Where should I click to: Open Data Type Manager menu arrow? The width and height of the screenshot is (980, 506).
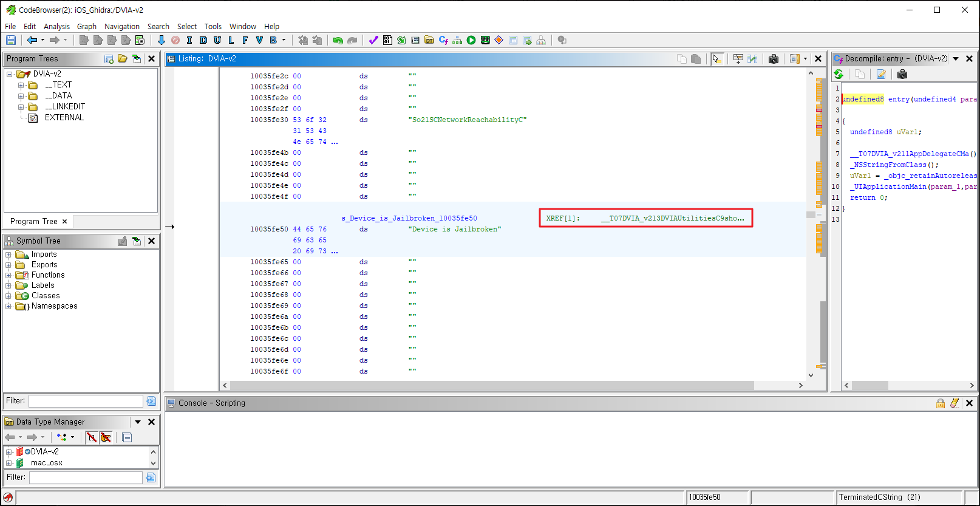(x=138, y=422)
